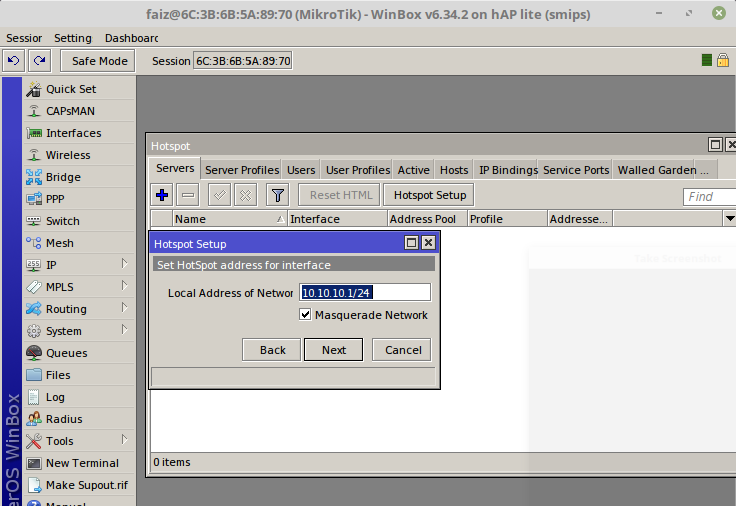Image resolution: width=736 pixels, height=506 pixels.
Task: Open the Session menu
Action: 24,38
